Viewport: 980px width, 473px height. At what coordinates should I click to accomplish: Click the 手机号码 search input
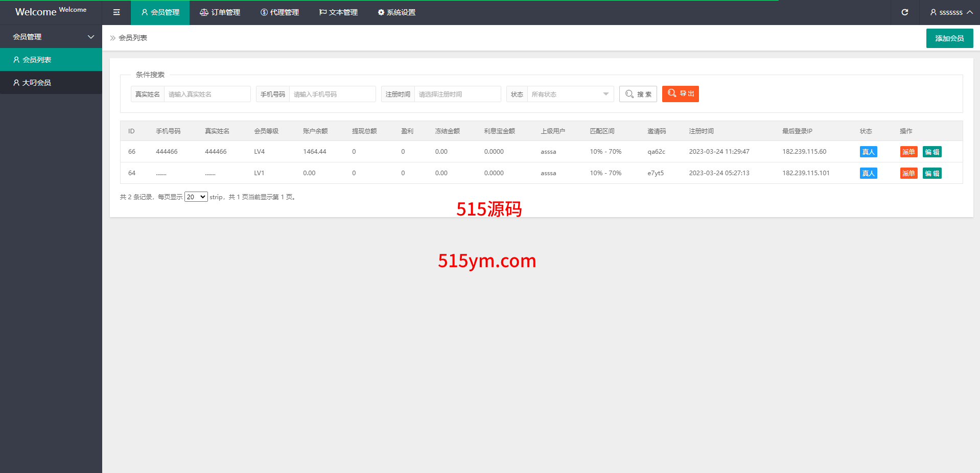[332, 94]
